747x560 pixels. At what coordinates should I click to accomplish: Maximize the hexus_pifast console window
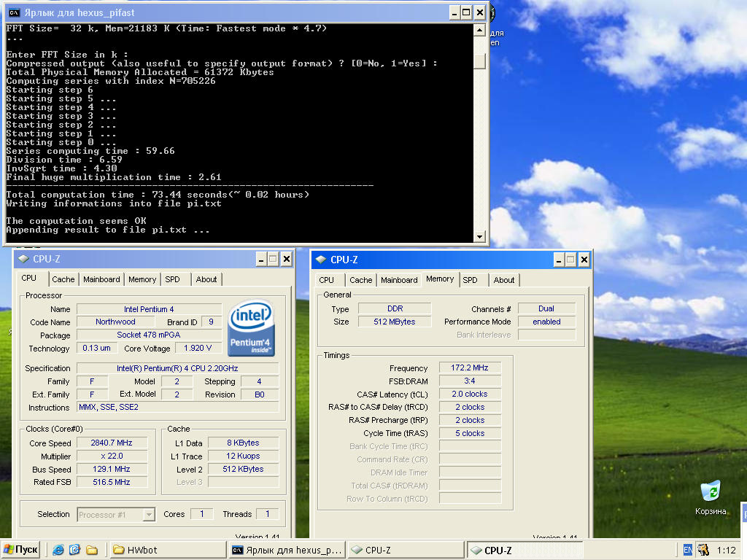click(467, 13)
